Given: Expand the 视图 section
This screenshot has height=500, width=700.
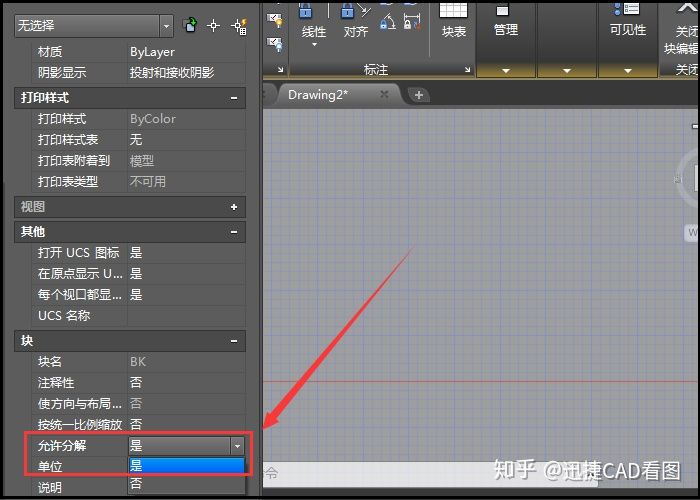Looking at the screenshot, I should [x=234, y=207].
